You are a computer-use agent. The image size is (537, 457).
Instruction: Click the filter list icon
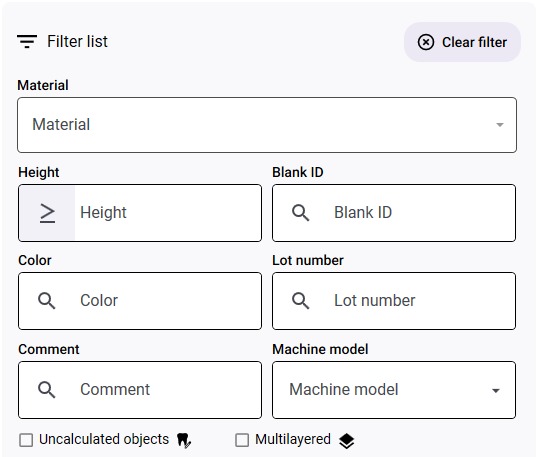(27, 41)
